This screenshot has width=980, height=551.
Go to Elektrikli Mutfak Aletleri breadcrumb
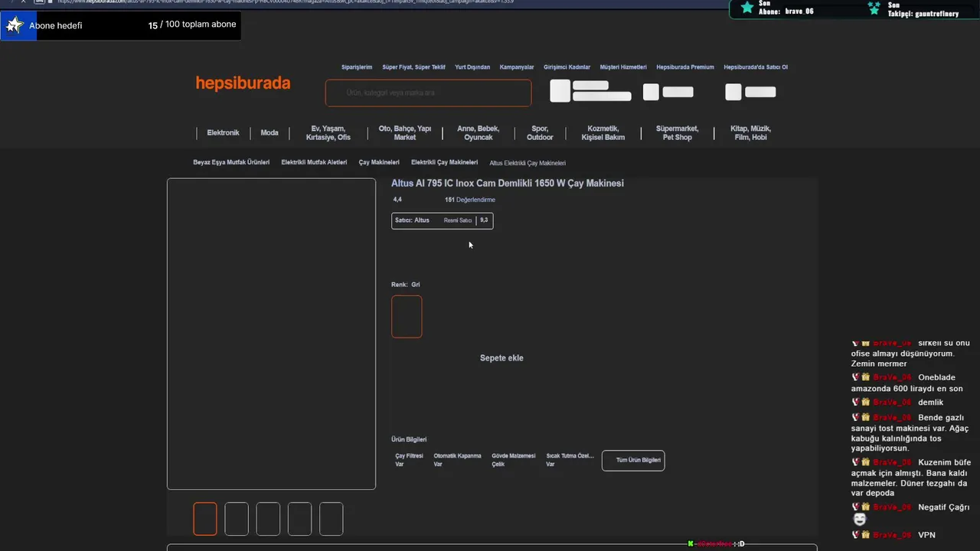click(x=314, y=162)
